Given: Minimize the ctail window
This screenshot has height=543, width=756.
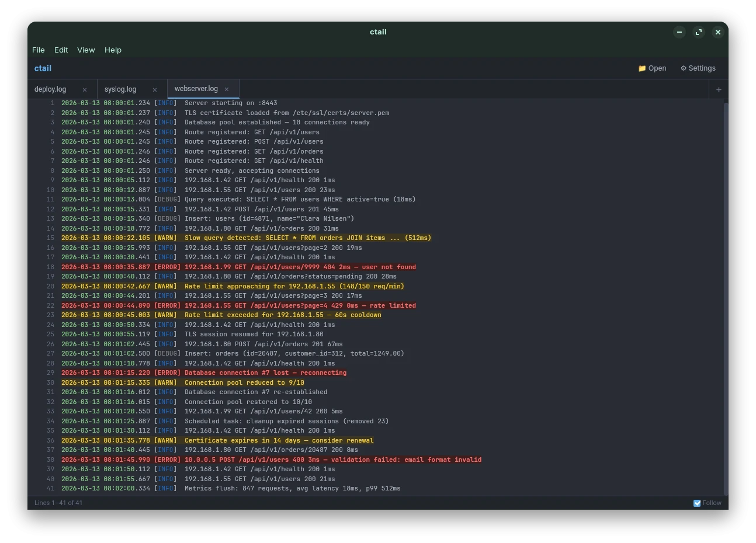Looking at the screenshot, I should point(679,32).
